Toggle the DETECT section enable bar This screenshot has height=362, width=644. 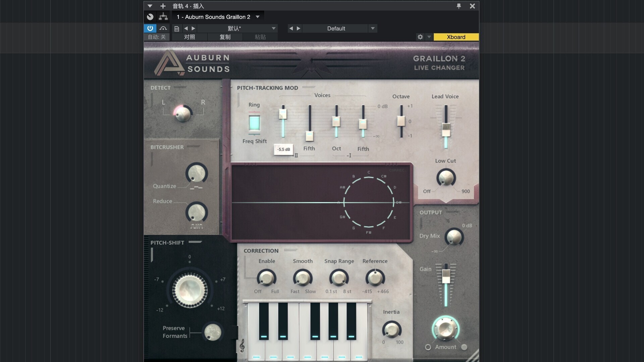pos(180,87)
